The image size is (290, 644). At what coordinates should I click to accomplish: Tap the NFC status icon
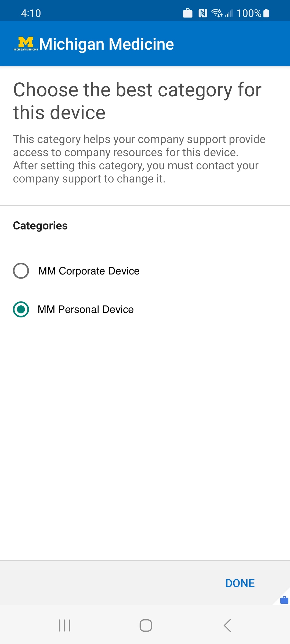pyautogui.click(x=203, y=13)
